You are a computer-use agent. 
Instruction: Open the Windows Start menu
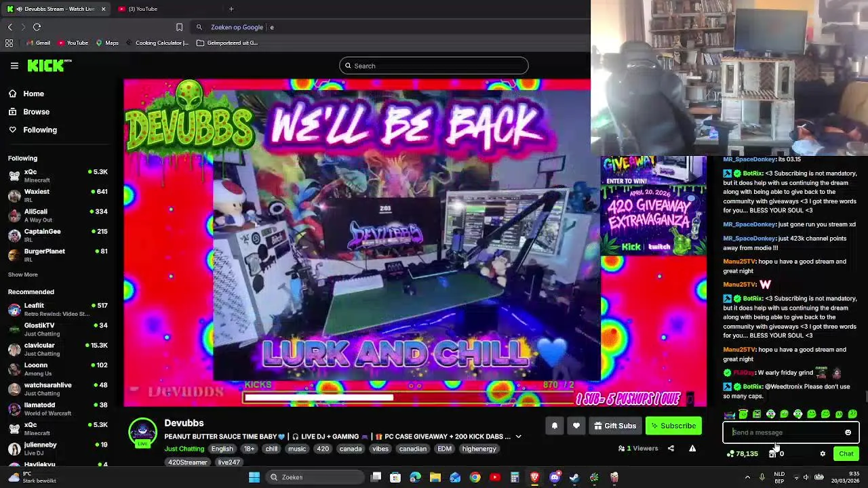coord(254,477)
